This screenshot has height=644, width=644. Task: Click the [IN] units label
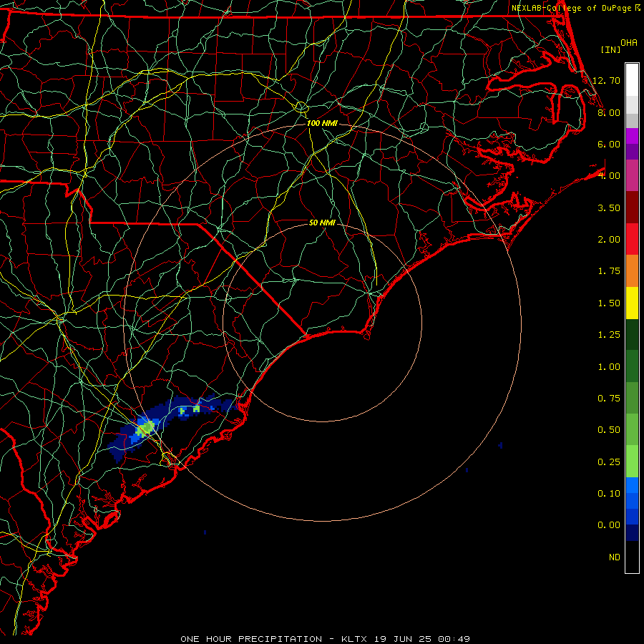pyautogui.click(x=610, y=49)
